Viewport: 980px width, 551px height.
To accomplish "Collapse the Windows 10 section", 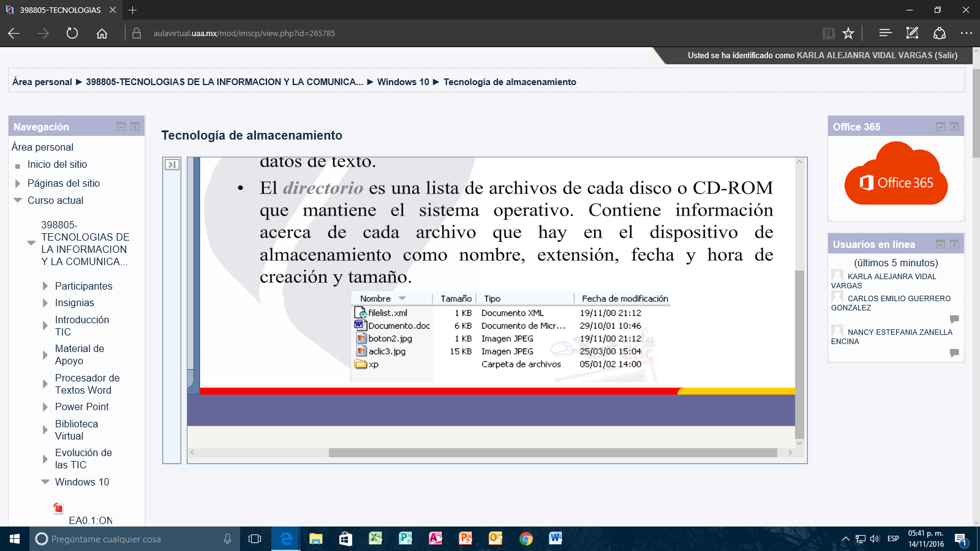I will tap(45, 482).
